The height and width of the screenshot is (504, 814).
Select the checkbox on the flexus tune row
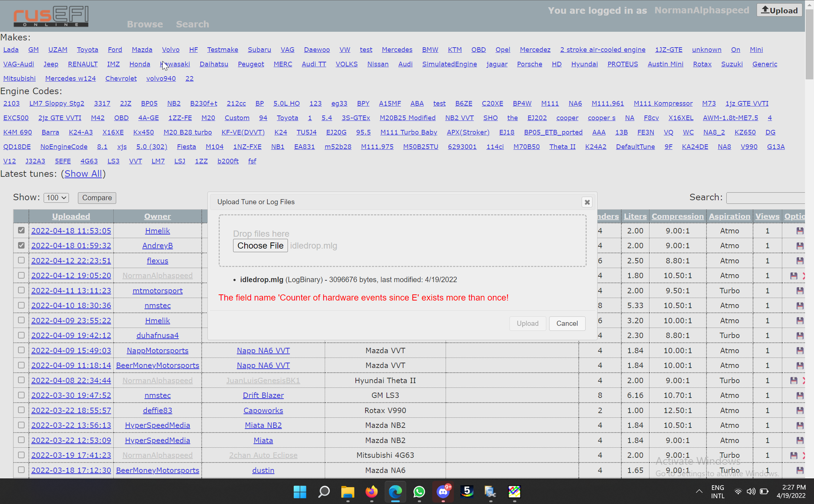(x=21, y=260)
